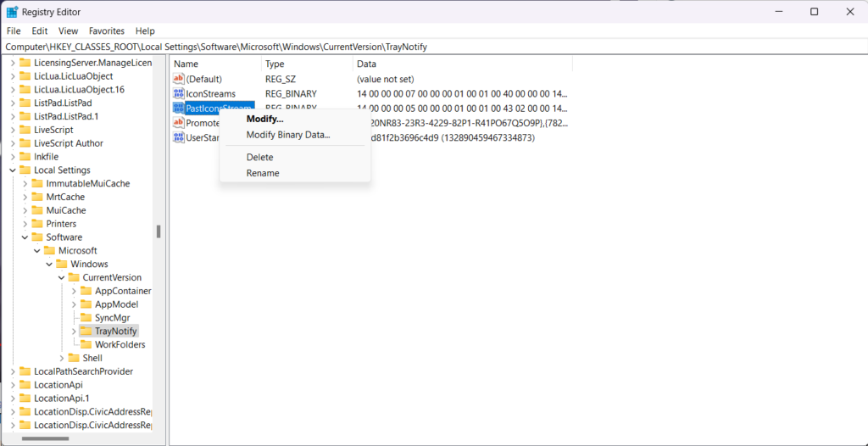
Task: Open the Favorites menu
Action: [106, 31]
